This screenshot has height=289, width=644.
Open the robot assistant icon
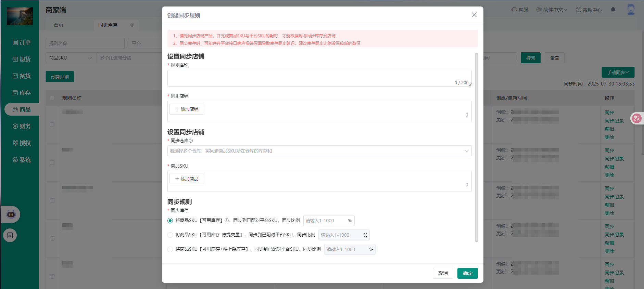(11, 214)
